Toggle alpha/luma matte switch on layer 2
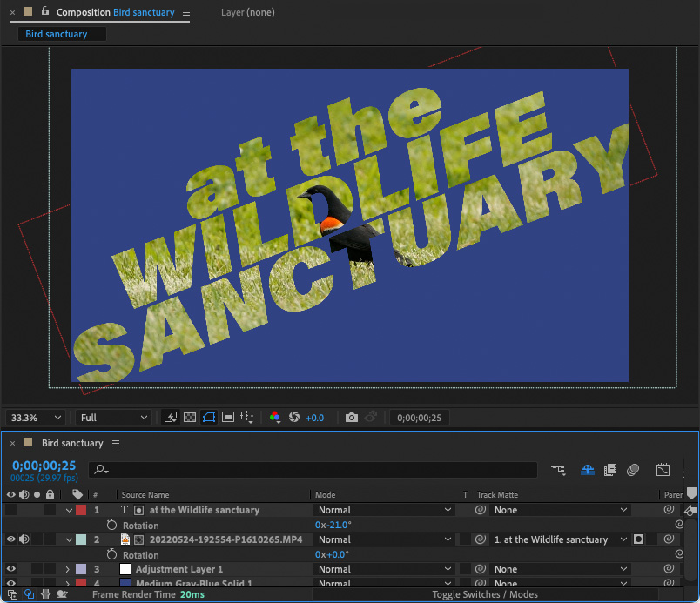The image size is (700, 603). coord(639,539)
